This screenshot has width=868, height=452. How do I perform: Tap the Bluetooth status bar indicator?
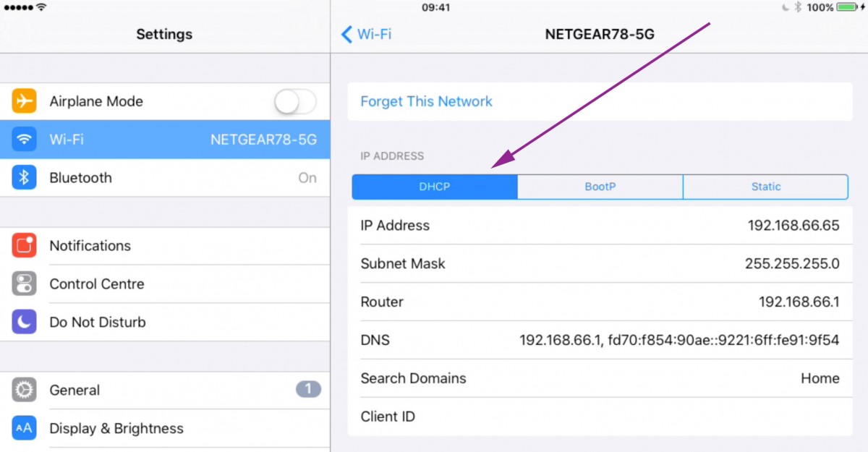(798, 7)
